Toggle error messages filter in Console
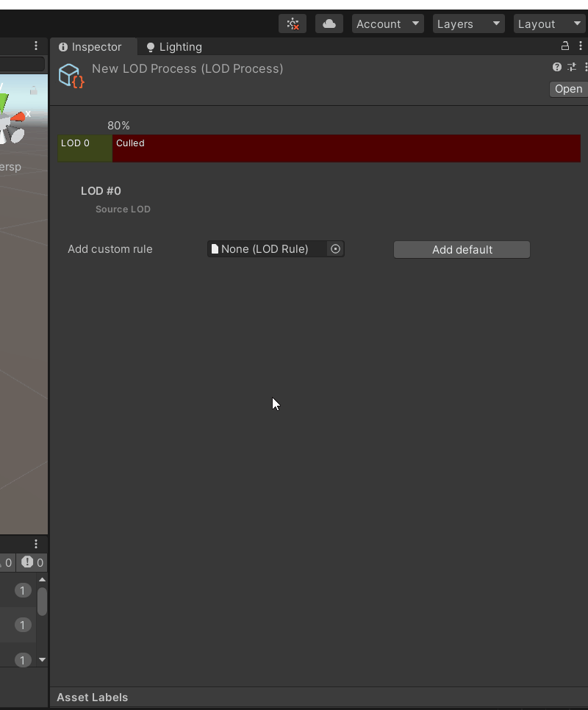Viewport: 588px width, 710px height. click(32, 563)
